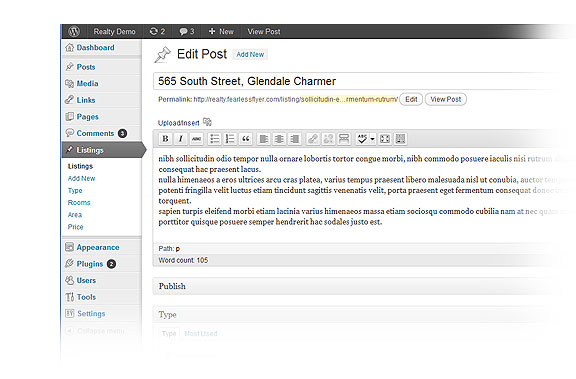Screen dimensions: 576x379
Task: Toggle strikethrough formatting button
Action: tap(197, 139)
